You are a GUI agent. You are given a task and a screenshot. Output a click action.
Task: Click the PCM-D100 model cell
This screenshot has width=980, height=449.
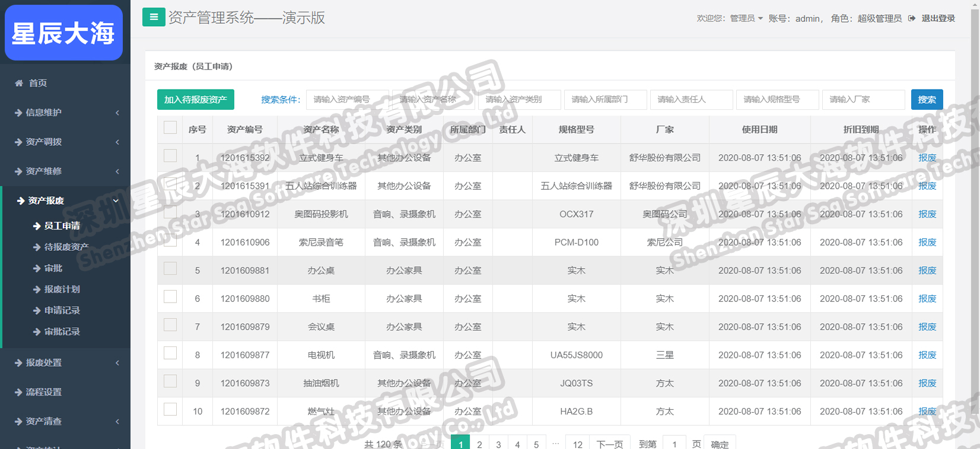pyautogui.click(x=577, y=243)
